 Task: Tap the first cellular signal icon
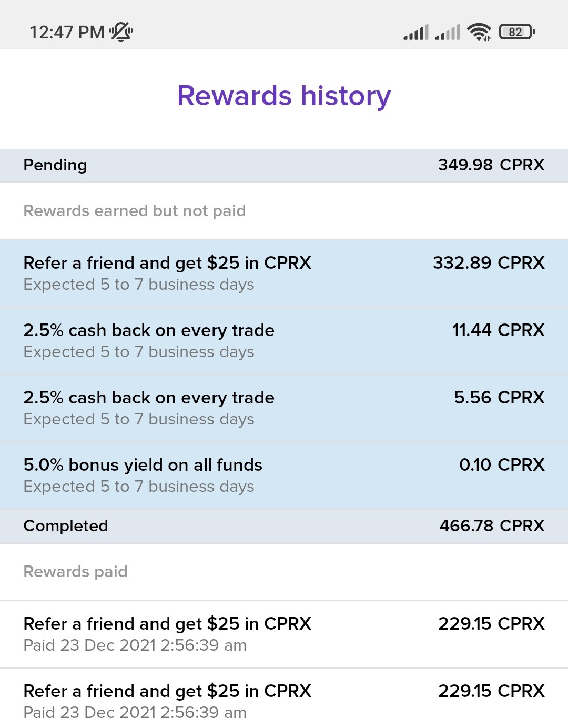click(416, 32)
